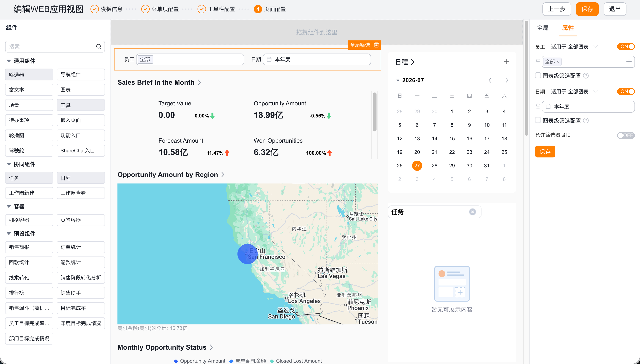Image resolution: width=640 pixels, height=364 pixels.
Task: Click the 菜单项配置 step check icon
Action: [x=145, y=9]
